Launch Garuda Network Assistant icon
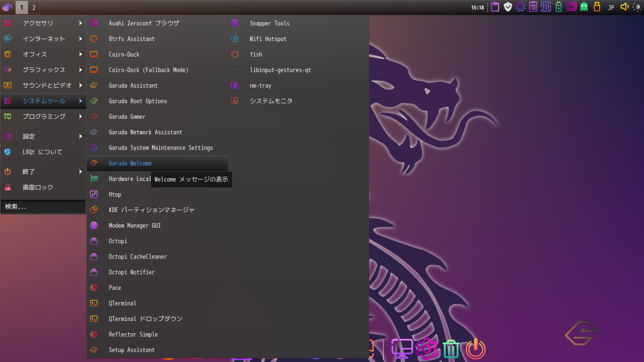 [x=94, y=132]
